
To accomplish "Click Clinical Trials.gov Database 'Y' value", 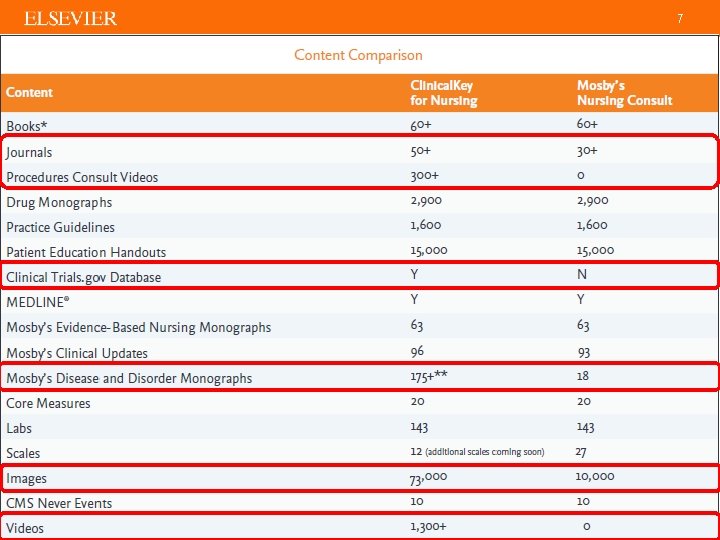I will [415, 275].
